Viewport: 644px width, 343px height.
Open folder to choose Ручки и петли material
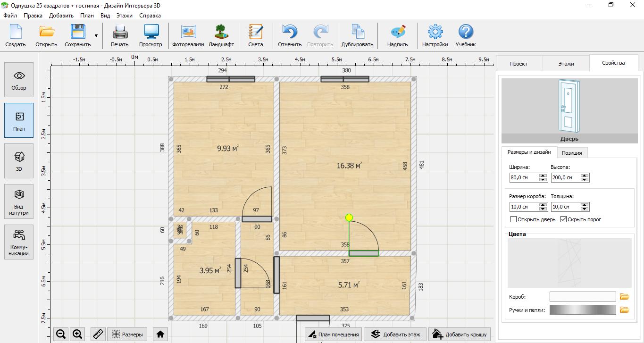pyautogui.click(x=624, y=310)
